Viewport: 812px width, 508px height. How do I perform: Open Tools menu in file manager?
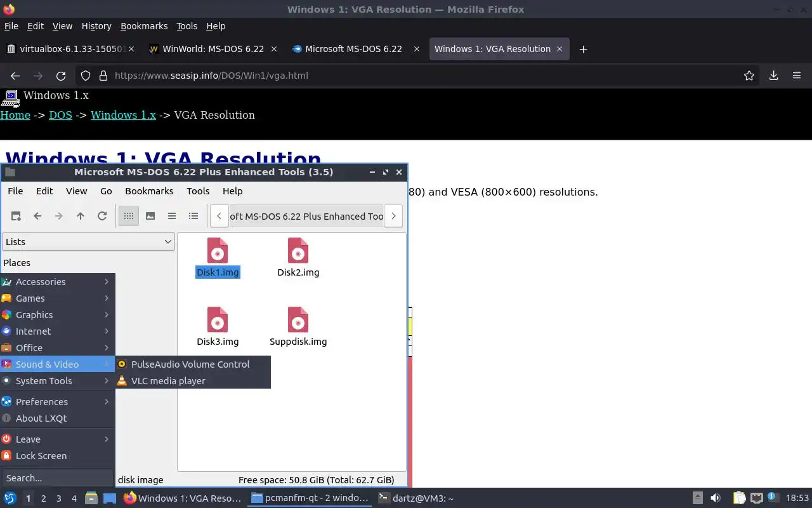(x=198, y=191)
